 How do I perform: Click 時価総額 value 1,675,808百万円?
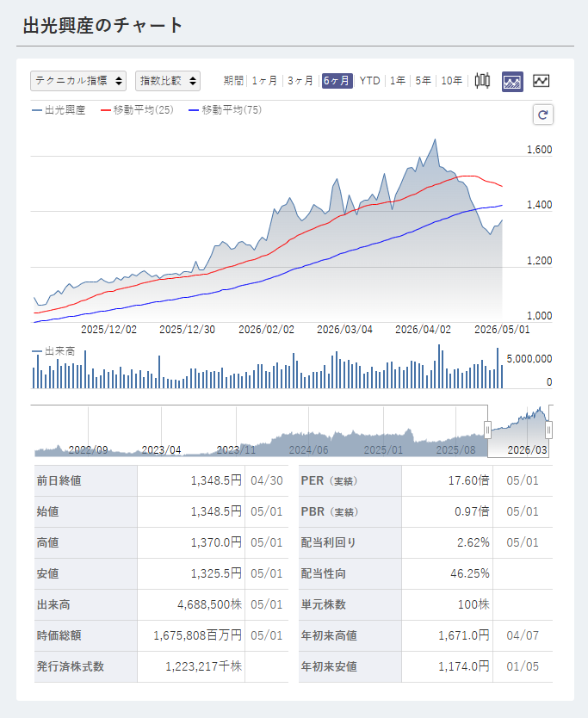tap(198, 635)
